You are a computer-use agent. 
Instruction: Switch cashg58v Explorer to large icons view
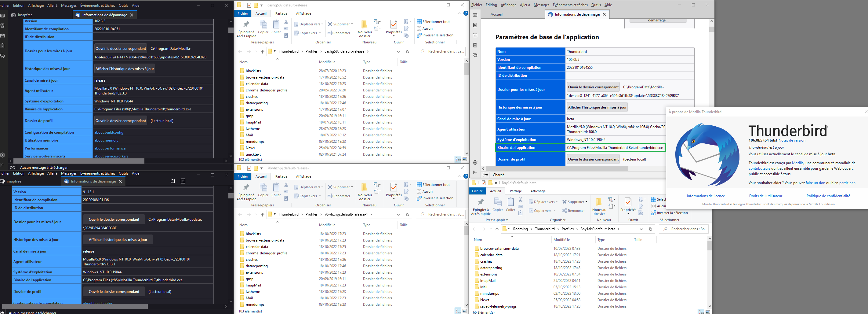click(465, 159)
